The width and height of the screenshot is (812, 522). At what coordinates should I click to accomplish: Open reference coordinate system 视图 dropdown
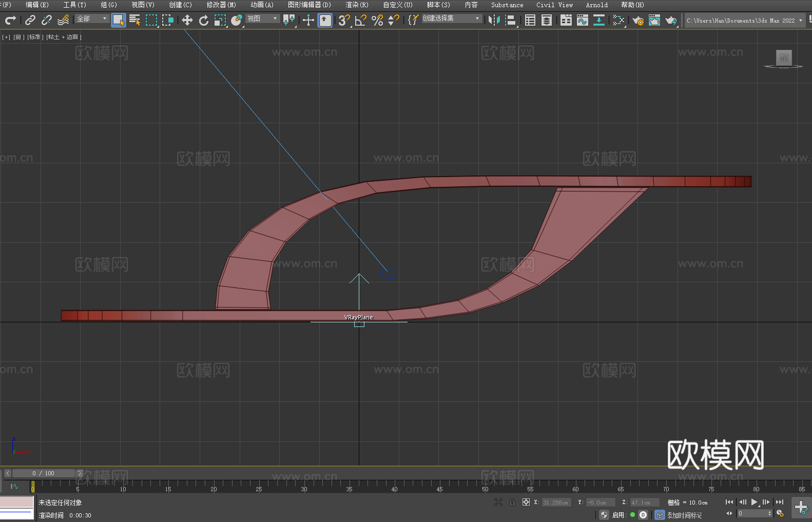click(262, 18)
